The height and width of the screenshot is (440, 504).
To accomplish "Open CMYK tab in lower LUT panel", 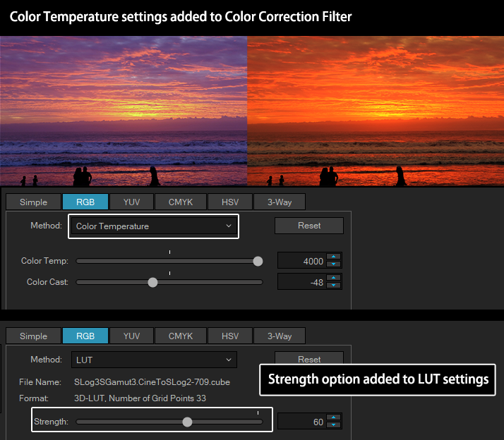I will [x=181, y=336].
